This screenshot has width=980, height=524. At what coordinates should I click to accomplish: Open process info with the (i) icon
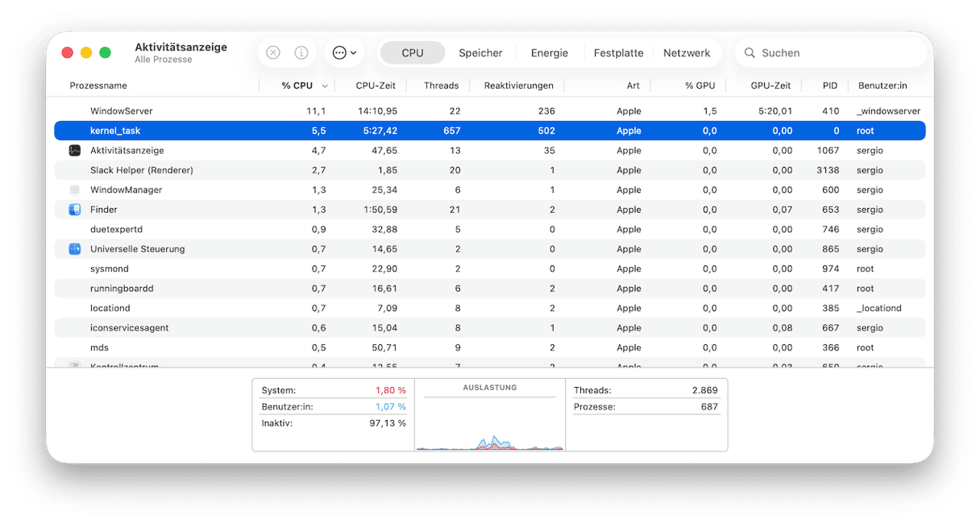301,52
